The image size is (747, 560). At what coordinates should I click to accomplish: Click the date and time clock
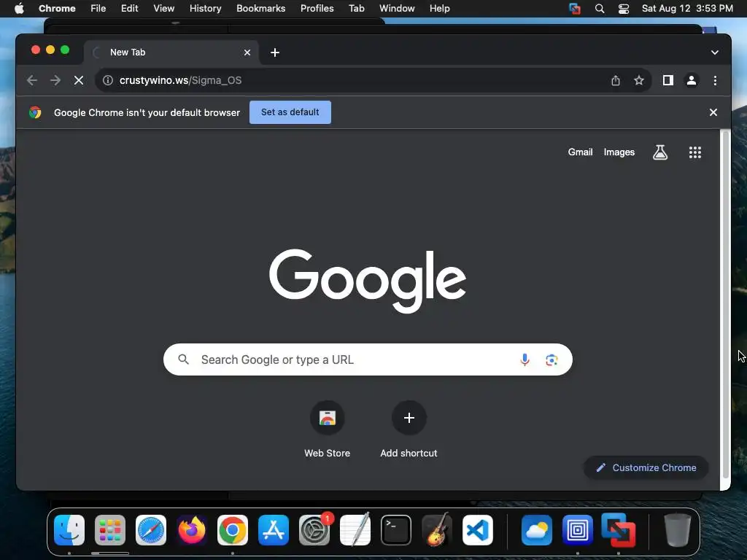(x=687, y=9)
